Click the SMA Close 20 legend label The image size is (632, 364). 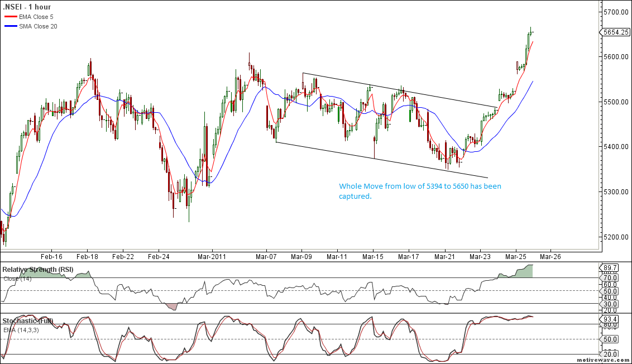38,26
